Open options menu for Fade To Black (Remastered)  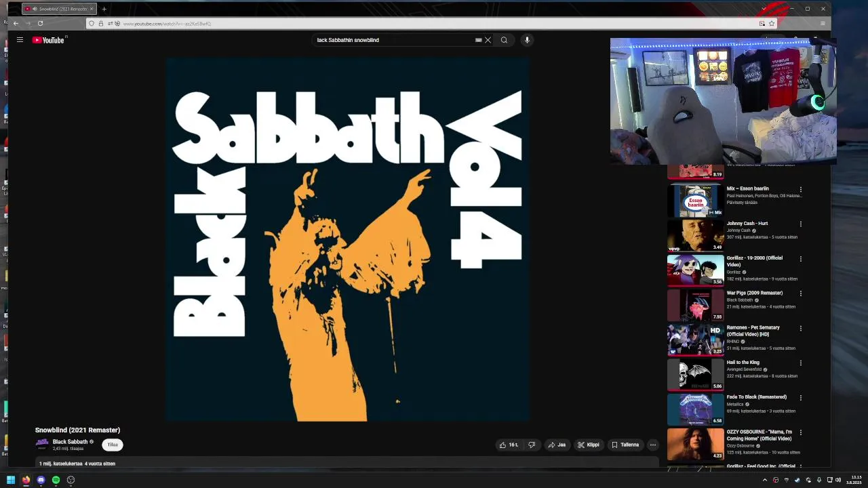(800, 398)
